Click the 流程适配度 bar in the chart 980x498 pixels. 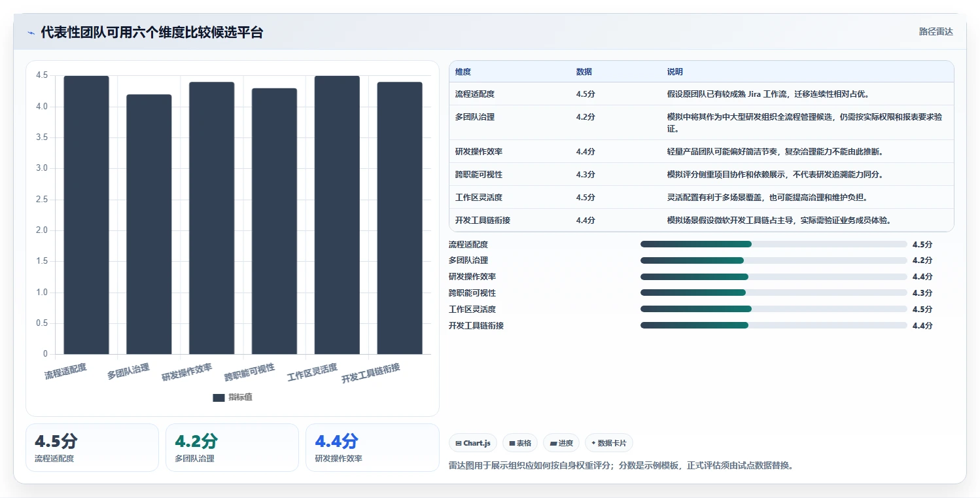coord(86,215)
